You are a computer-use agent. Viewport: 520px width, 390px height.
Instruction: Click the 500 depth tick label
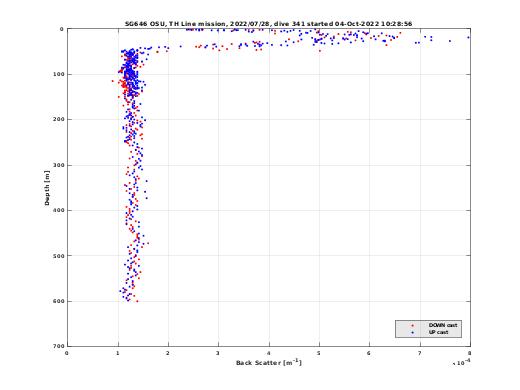pos(58,256)
